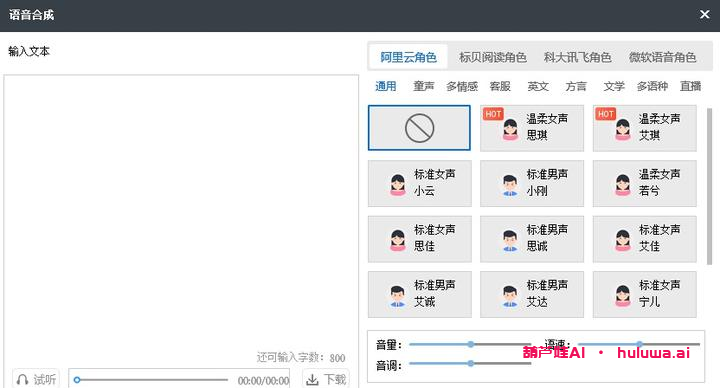Image resolution: width=720 pixels, height=388 pixels.
Task: Choose the 标准男声 艾诚 voice
Action: tap(419, 294)
